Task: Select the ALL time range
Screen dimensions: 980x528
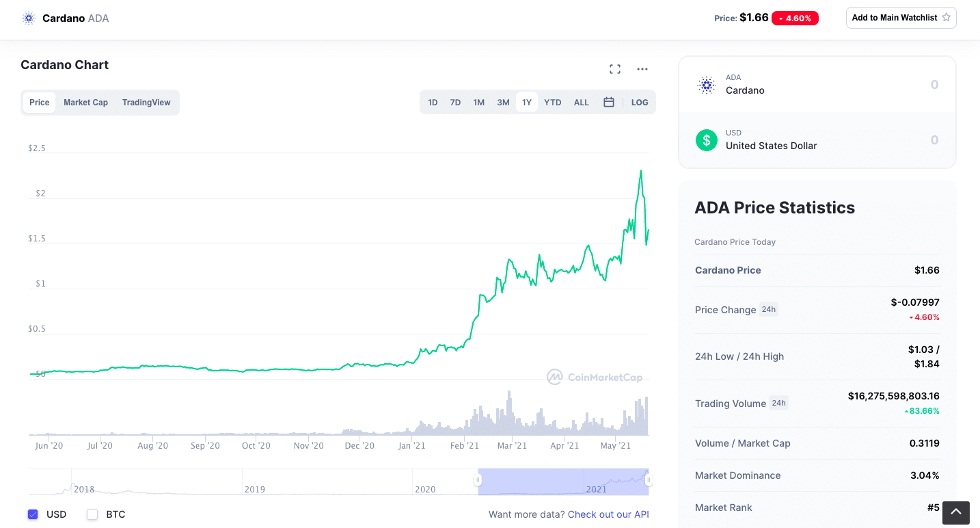Action: pyautogui.click(x=582, y=103)
